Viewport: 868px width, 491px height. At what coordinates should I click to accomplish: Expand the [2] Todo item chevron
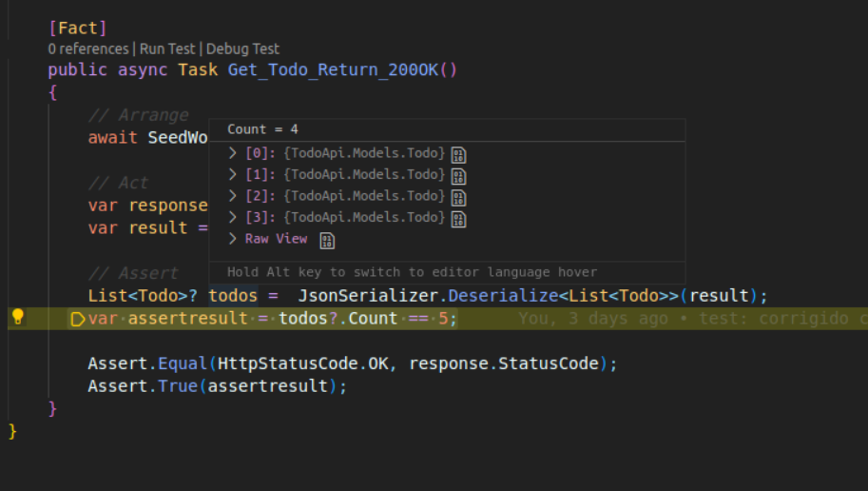(x=233, y=196)
